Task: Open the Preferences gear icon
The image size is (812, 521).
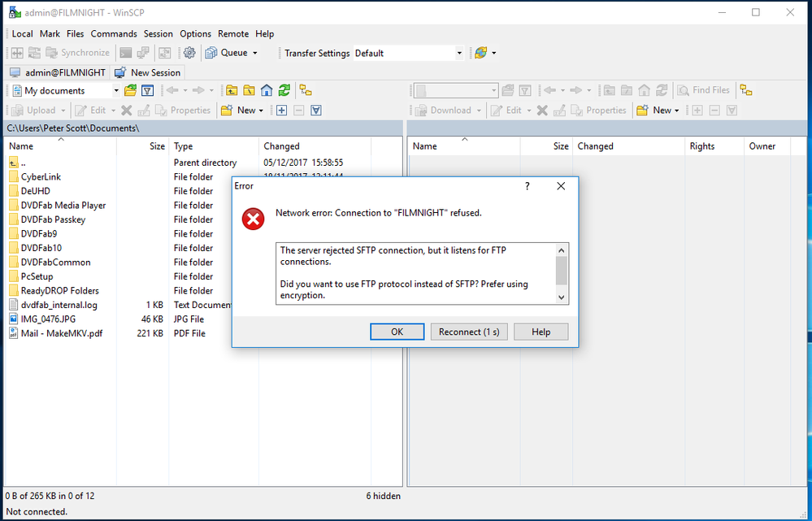Action: point(189,53)
